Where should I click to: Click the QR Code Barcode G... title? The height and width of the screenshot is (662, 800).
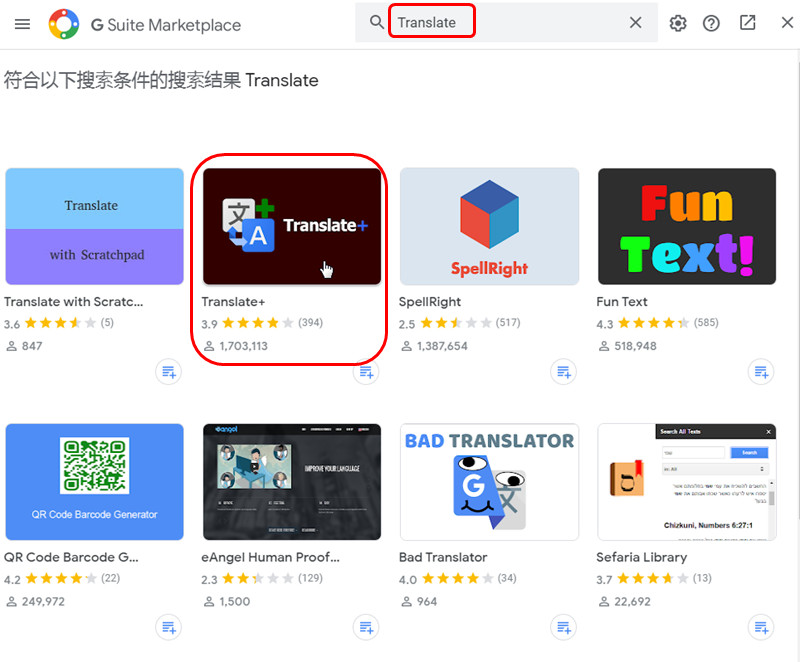[71, 557]
